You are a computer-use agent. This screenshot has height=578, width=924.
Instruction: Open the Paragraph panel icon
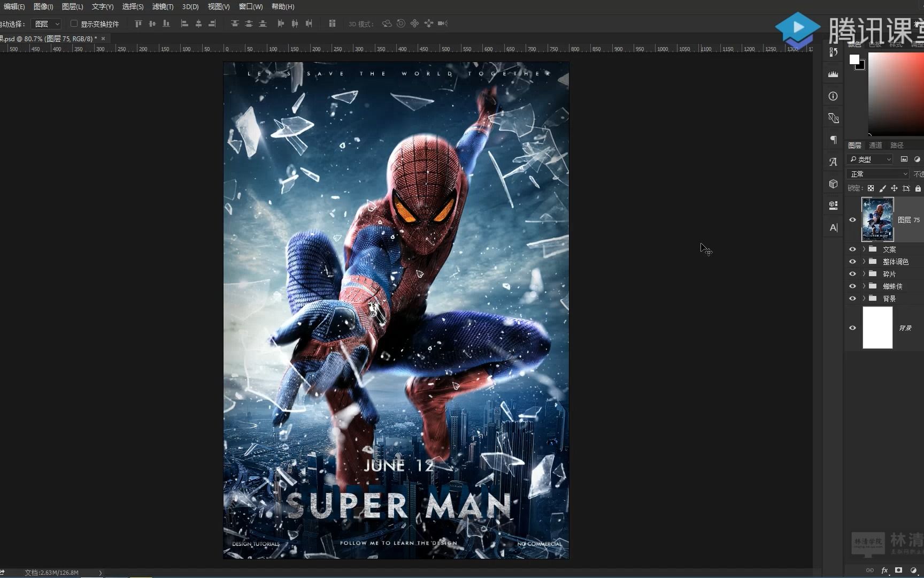tap(833, 140)
